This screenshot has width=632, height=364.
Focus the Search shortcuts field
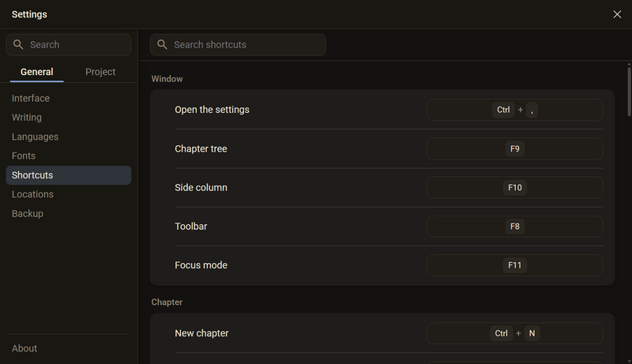(x=238, y=45)
